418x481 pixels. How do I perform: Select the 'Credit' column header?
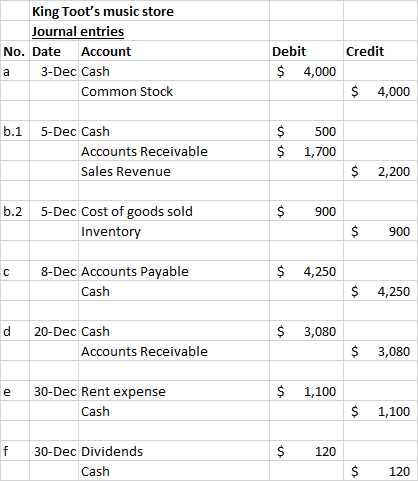[x=380, y=51]
